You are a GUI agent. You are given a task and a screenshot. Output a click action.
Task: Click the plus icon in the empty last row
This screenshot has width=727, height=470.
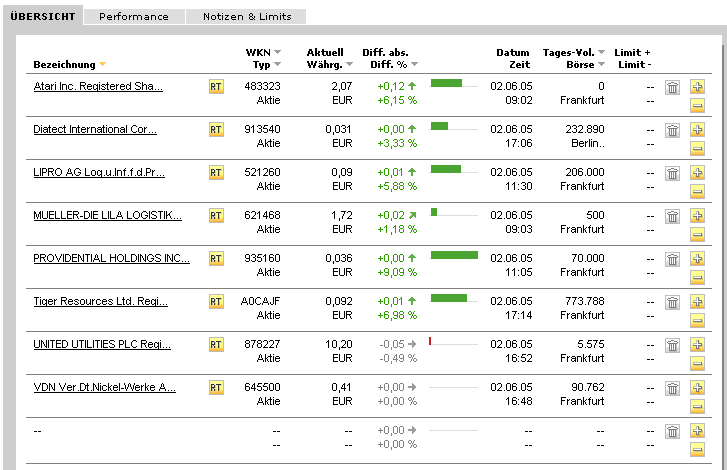point(697,431)
